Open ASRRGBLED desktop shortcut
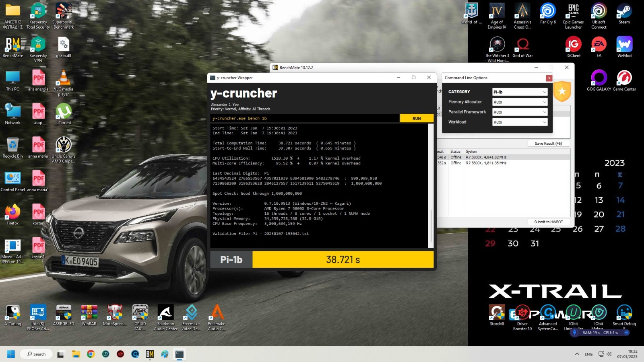Image resolution: width=644 pixels, height=362 pixels. click(x=64, y=315)
